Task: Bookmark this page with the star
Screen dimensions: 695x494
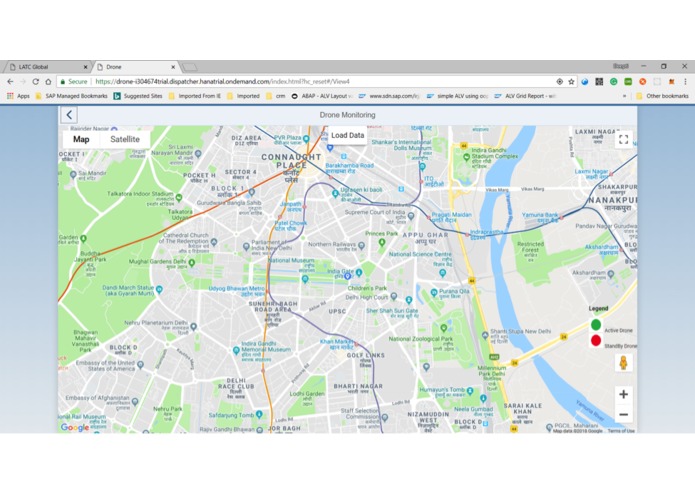Action: 571,82
